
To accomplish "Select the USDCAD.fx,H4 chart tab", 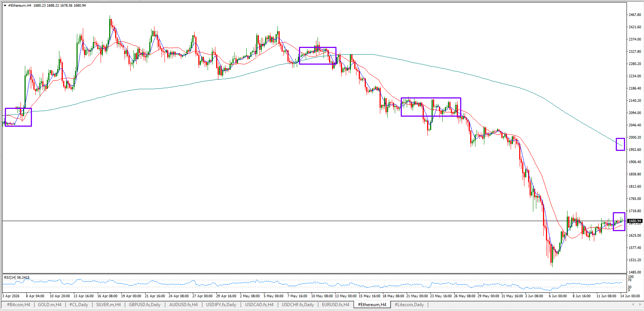I will pos(259,305).
